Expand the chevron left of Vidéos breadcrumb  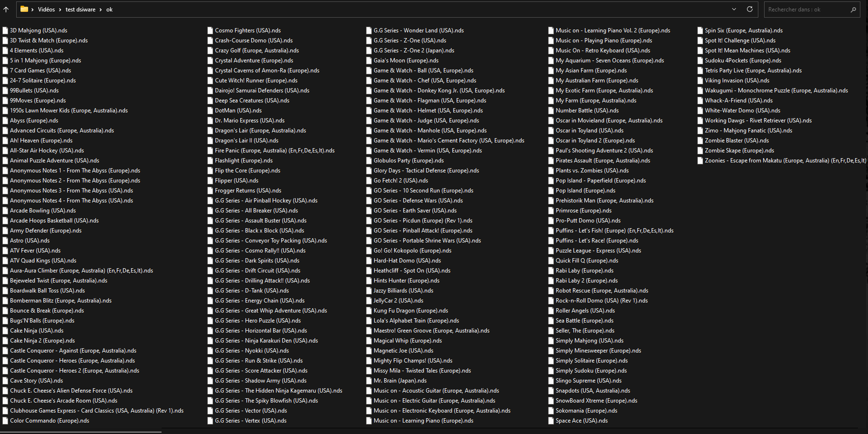tap(32, 10)
